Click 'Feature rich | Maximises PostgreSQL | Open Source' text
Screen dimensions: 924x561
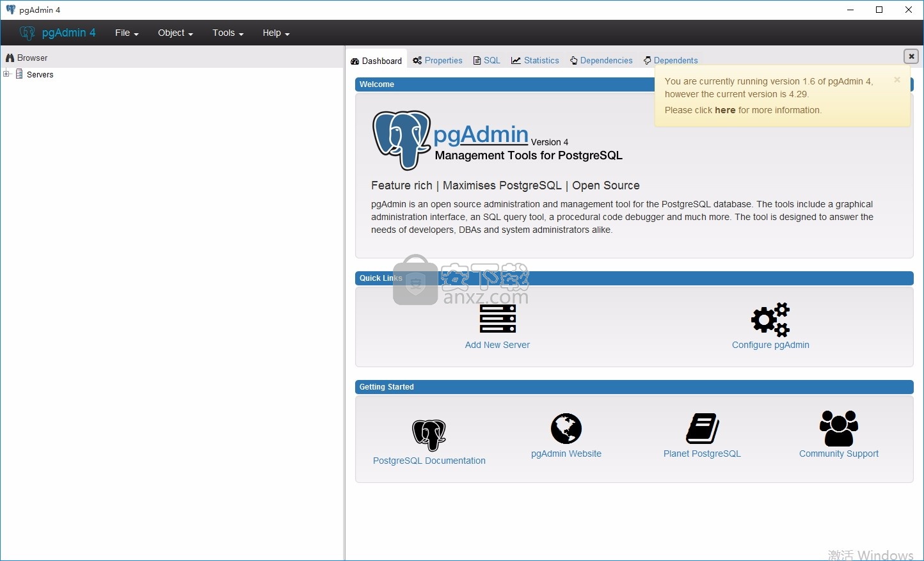click(506, 186)
